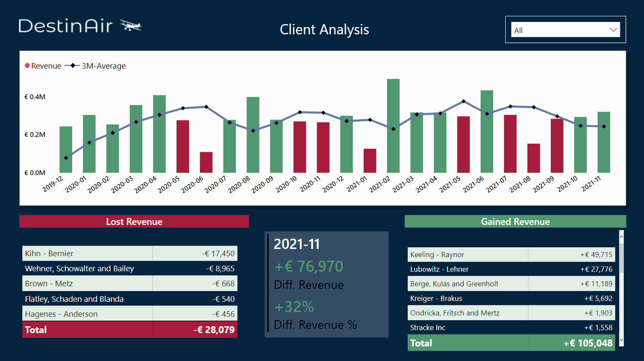644x361 pixels.
Task: Click the chevron on the slicer box
Action: [613, 30]
